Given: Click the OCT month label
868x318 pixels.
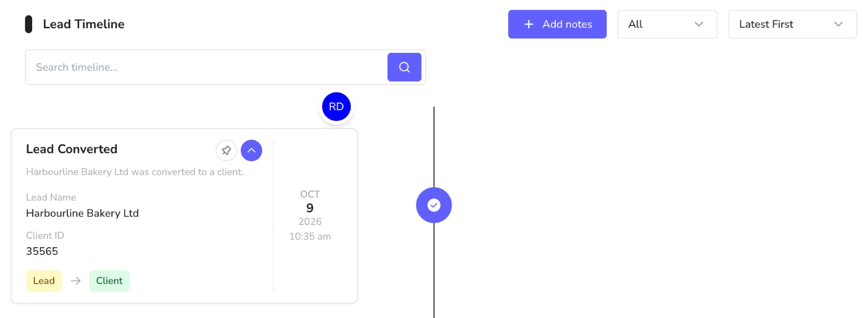Looking at the screenshot, I should [310, 194].
